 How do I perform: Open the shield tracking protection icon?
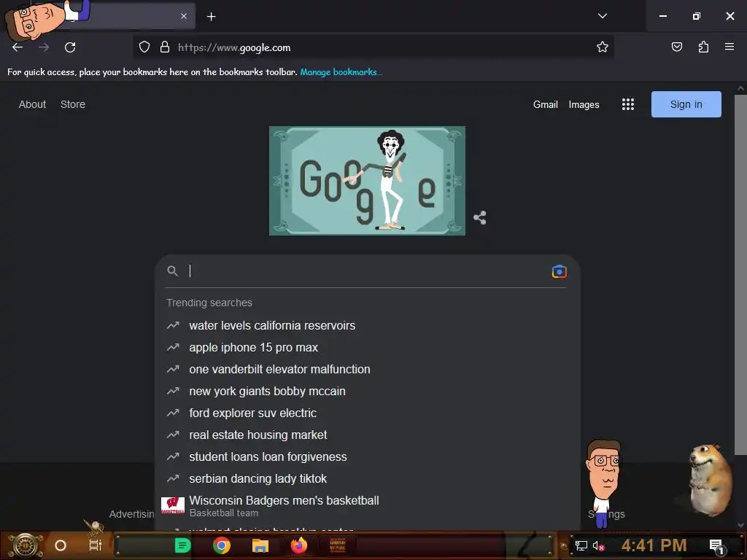tap(144, 47)
